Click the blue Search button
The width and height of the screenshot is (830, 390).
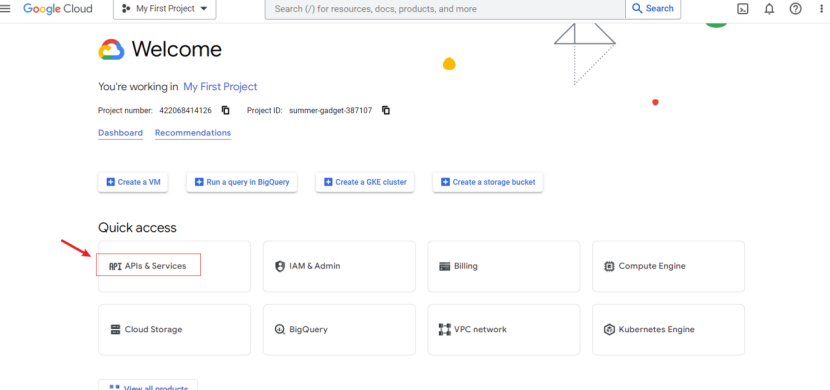click(653, 8)
